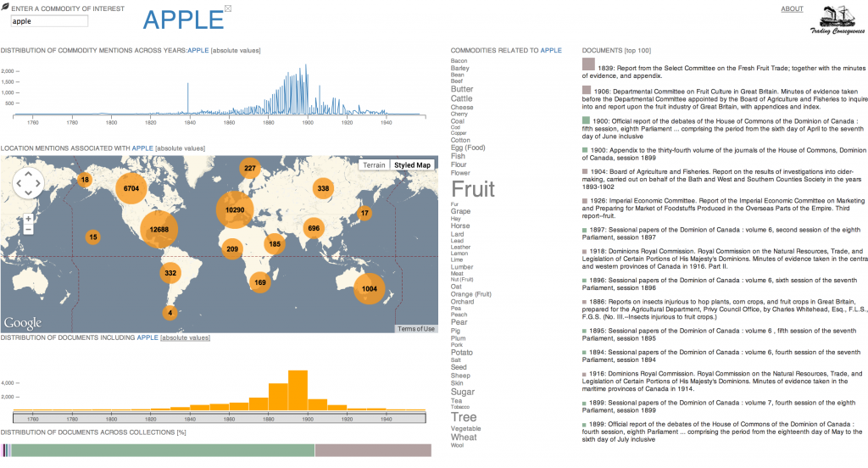The width and height of the screenshot is (868, 468).
Task: Open the ABOUT page link
Action: pos(792,9)
